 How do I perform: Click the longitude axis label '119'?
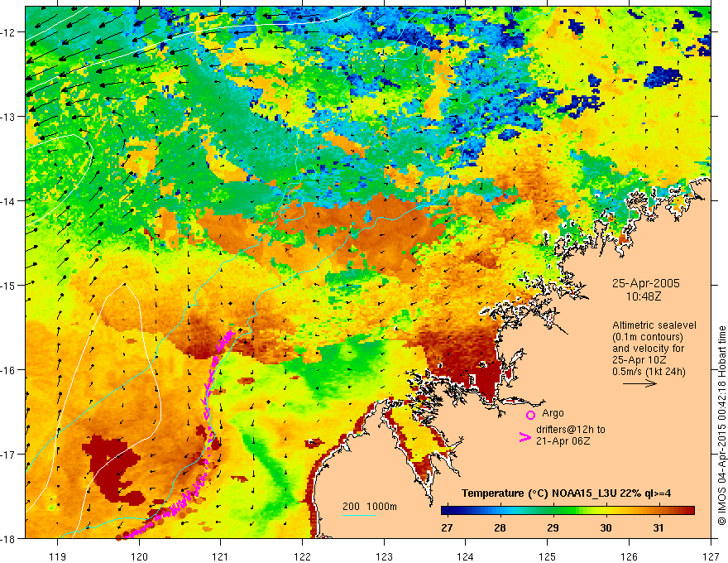(x=58, y=556)
